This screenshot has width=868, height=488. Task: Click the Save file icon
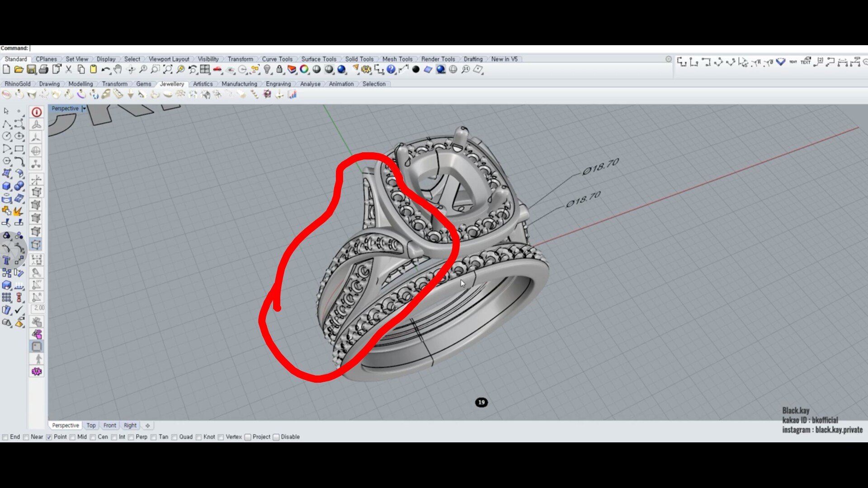pyautogui.click(x=31, y=70)
